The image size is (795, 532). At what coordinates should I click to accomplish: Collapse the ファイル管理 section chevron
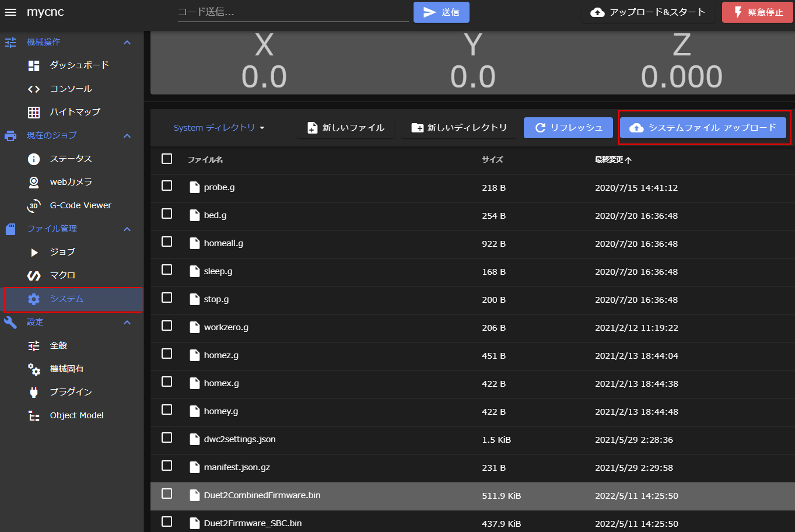127,229
